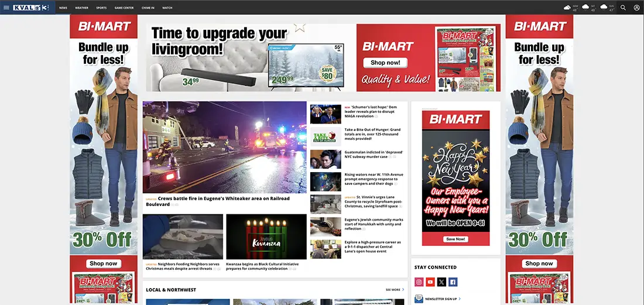This screenshot has height=305, width=644.
Task: Open the Guatemalan indicted subway murder headline
Action: 374,155
